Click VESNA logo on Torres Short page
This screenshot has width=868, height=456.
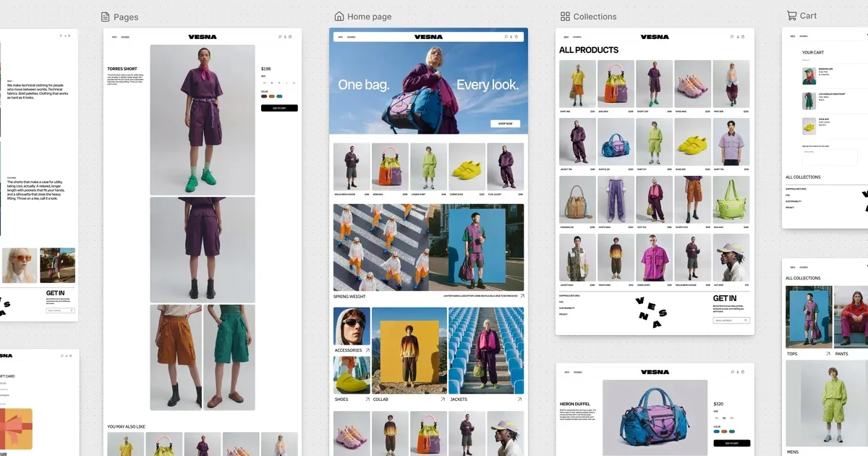coord(203,37)
